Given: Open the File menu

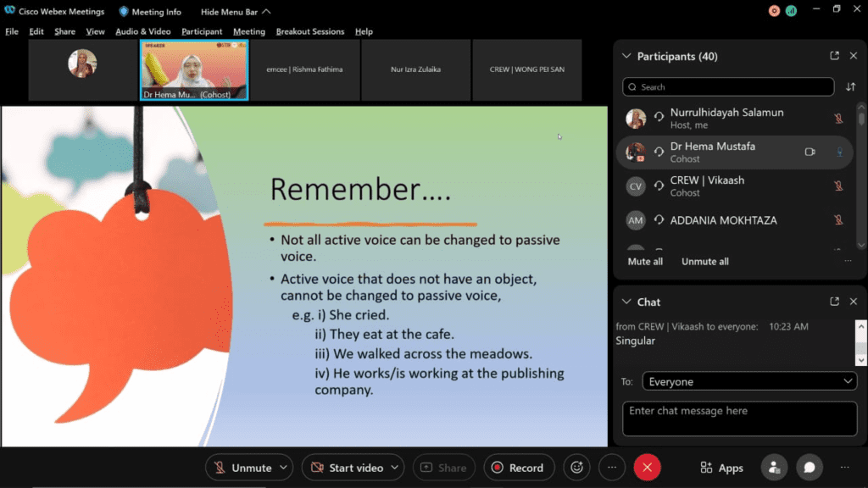Looking at the screenshot, I should 12,31.
